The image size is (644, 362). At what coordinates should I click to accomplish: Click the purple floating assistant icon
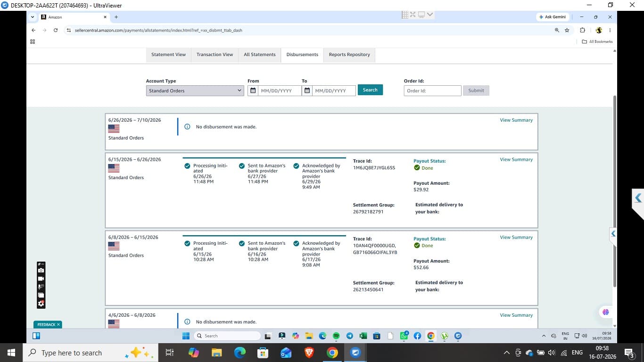click(605, 312)
